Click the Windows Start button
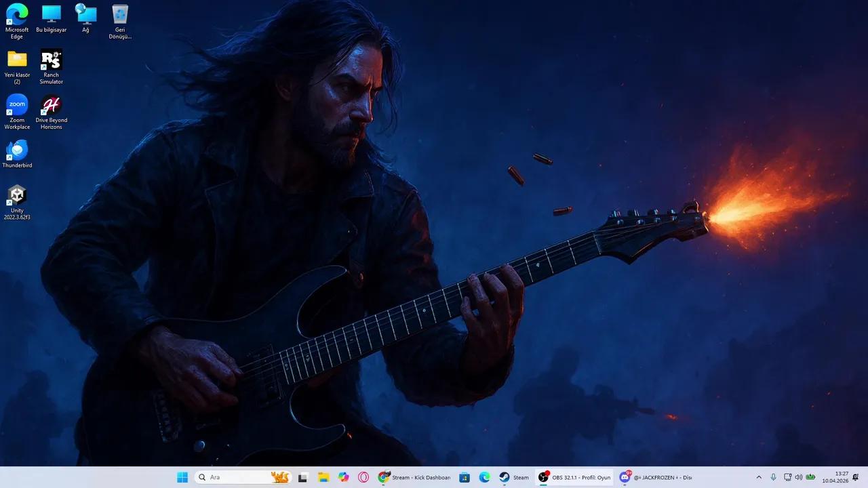This screenshot has width=868, height=488. [182, 477]
